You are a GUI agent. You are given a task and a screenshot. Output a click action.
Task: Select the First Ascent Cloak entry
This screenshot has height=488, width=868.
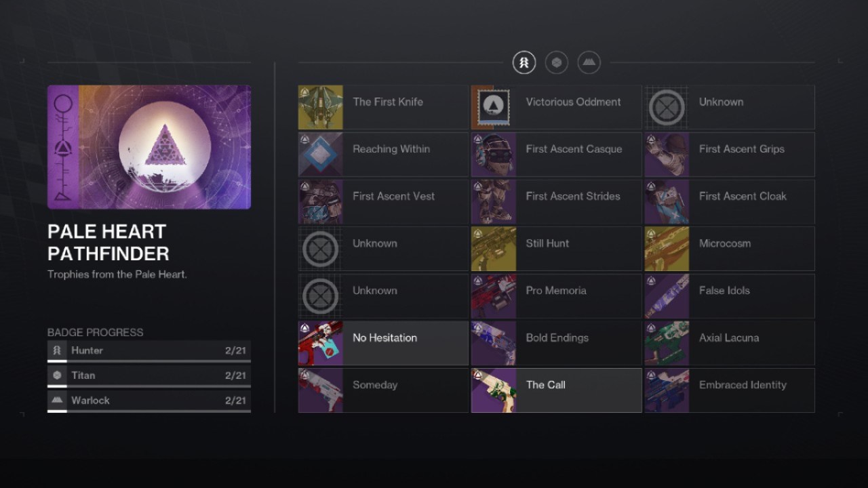coord(730,201)
